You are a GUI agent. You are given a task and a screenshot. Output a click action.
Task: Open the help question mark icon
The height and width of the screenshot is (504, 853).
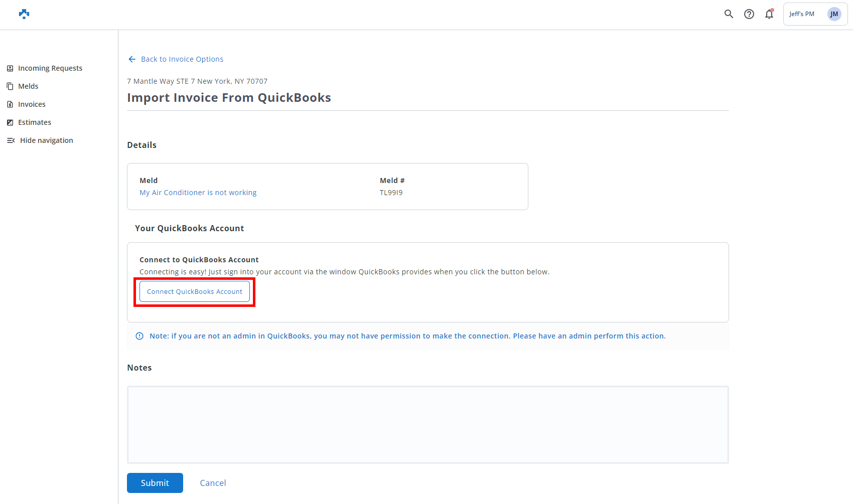[749, 14]
